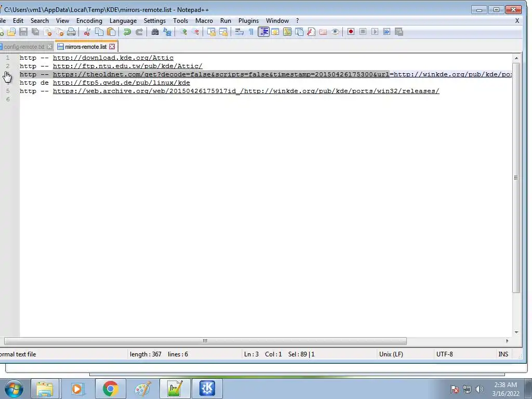Click the vertical scrollbar down arrow
The width and height of the screenshot is (532, 399).
coord(516,332)
